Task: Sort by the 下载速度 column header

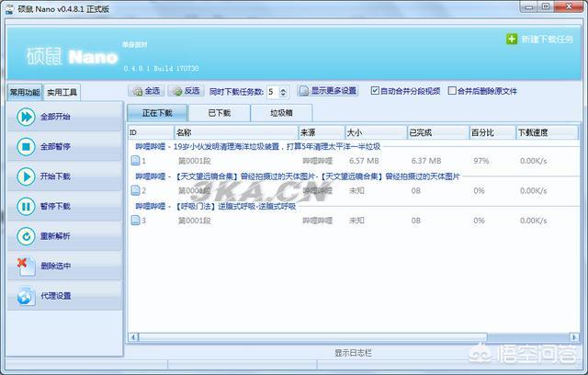Action: tap(548, 132)
